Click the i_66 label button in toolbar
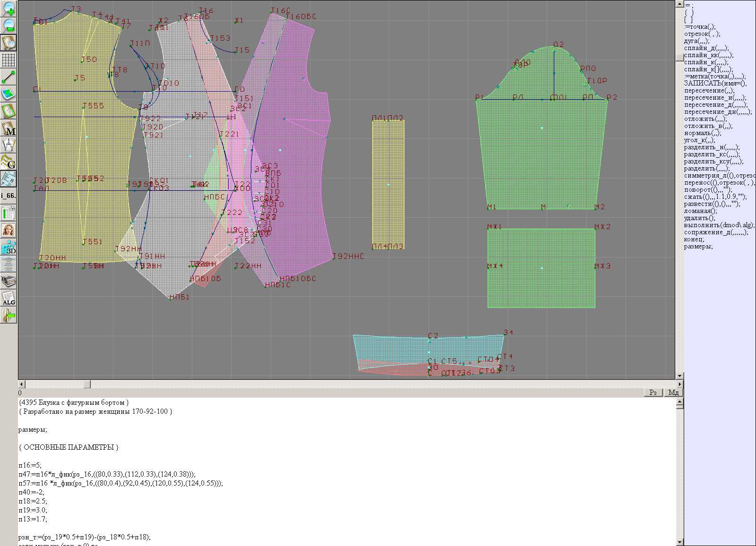756x546 pixels. pyautogui.click(x=9, y=196)
